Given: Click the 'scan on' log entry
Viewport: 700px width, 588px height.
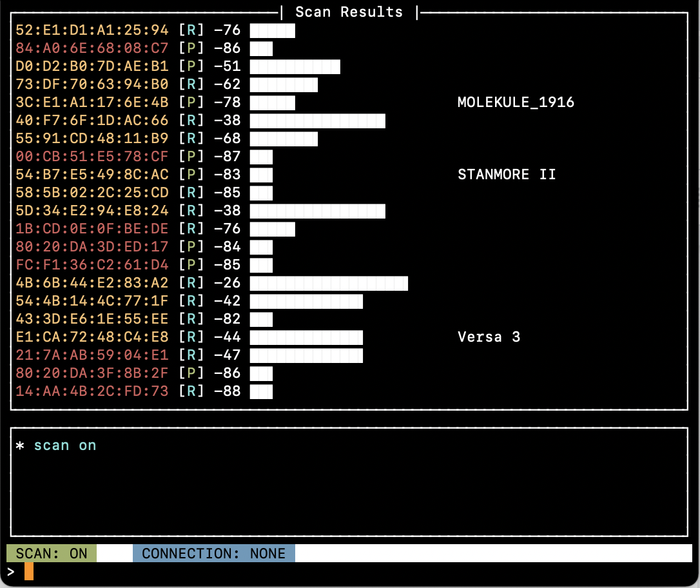Looking at the screenshot, I should (x=64, y=445).
